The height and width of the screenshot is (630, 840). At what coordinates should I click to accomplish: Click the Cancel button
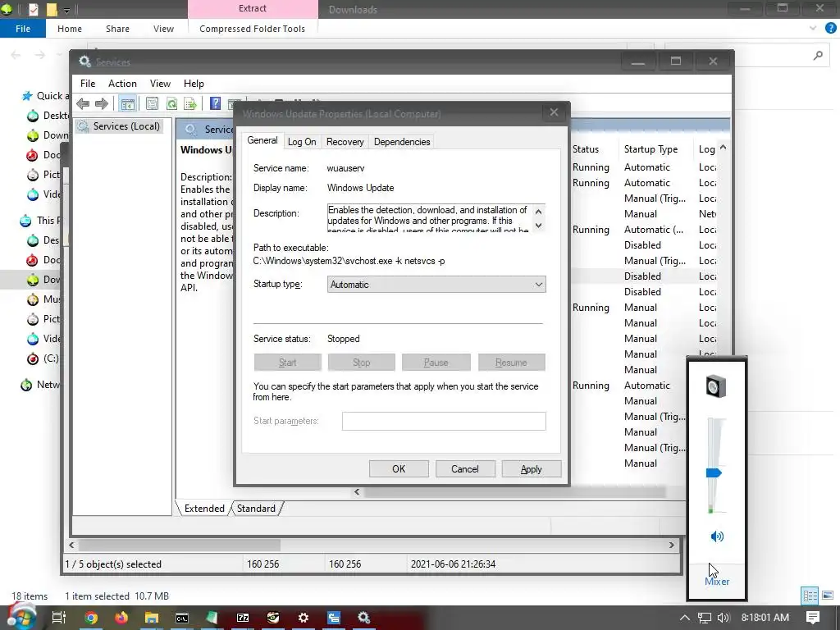pyautogui.click(x=464, y=468)
